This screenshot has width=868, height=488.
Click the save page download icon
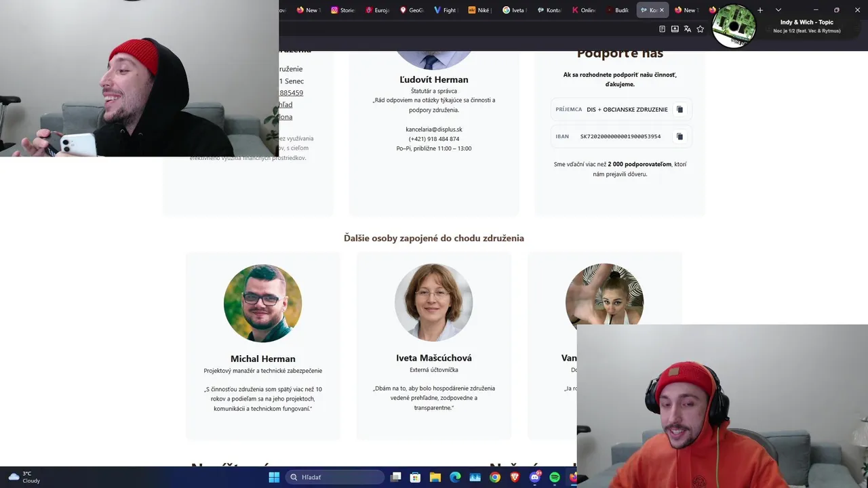click(x=675, y=29)
